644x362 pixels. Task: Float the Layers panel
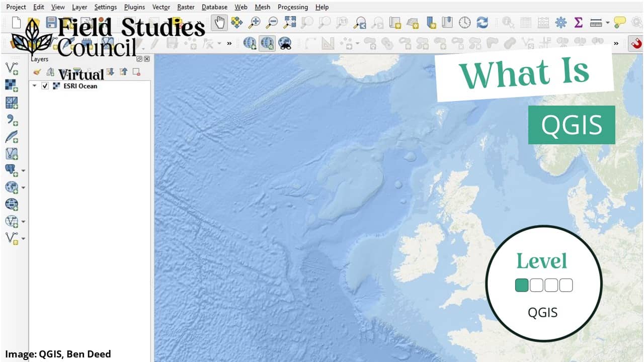(x=140, y=59)
